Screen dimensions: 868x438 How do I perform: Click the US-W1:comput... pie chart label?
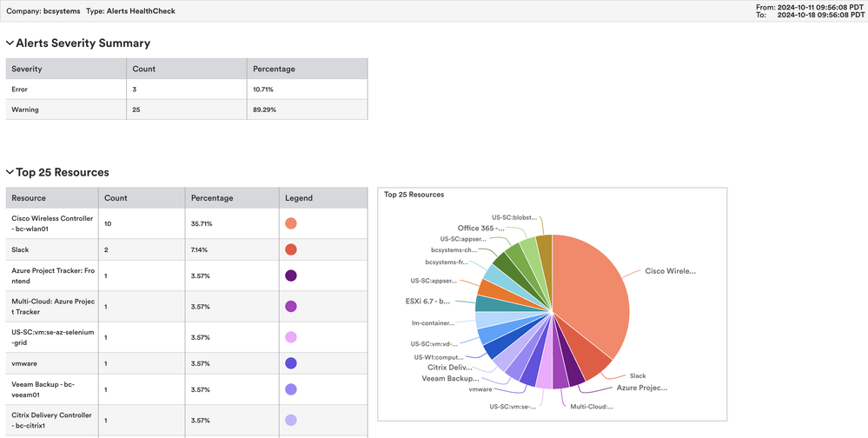[x=439, y=357]
